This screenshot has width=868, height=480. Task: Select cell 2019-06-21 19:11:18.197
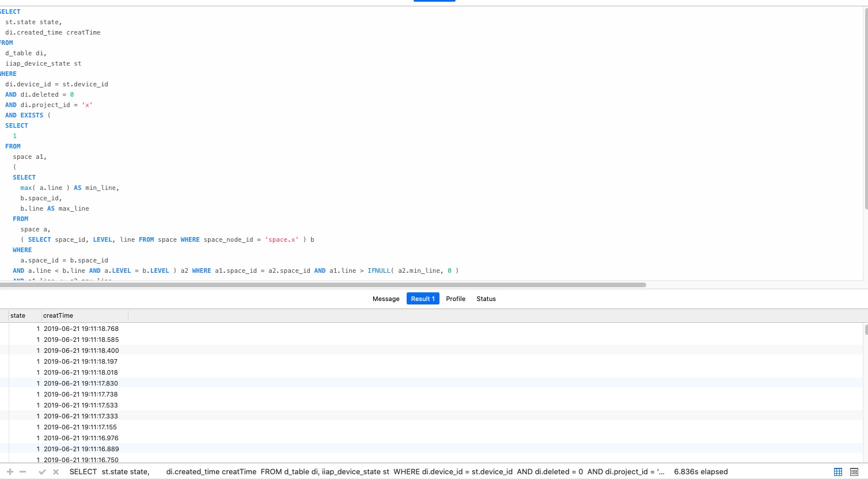pyautogui.click(x=81, y=361)
